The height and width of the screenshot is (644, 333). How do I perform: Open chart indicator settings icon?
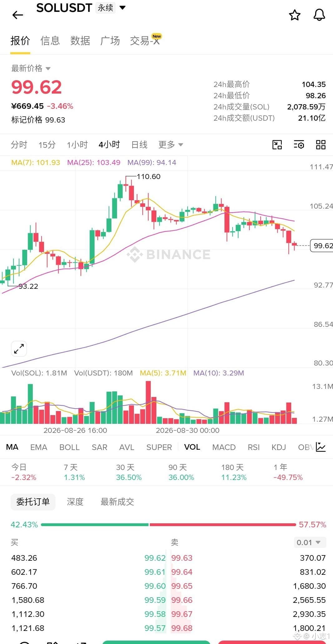coord(299,145)
